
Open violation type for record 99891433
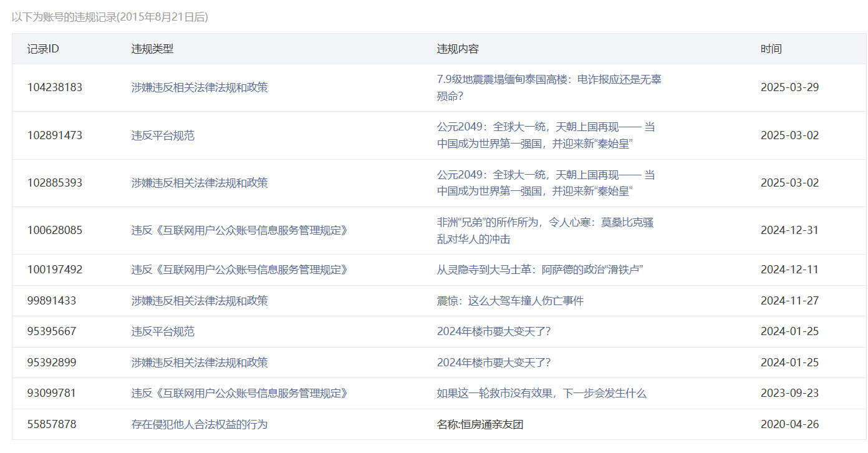tap(200, 301)
